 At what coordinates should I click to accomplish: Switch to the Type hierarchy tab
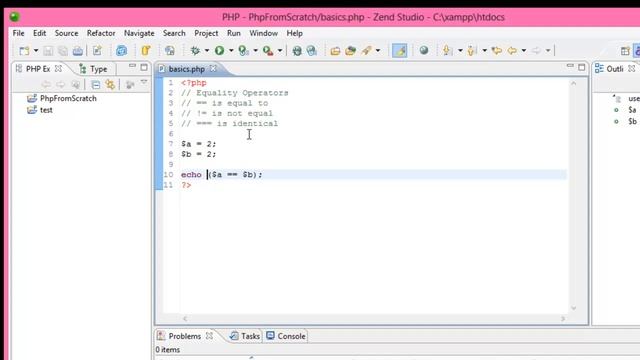coord(98,69)
